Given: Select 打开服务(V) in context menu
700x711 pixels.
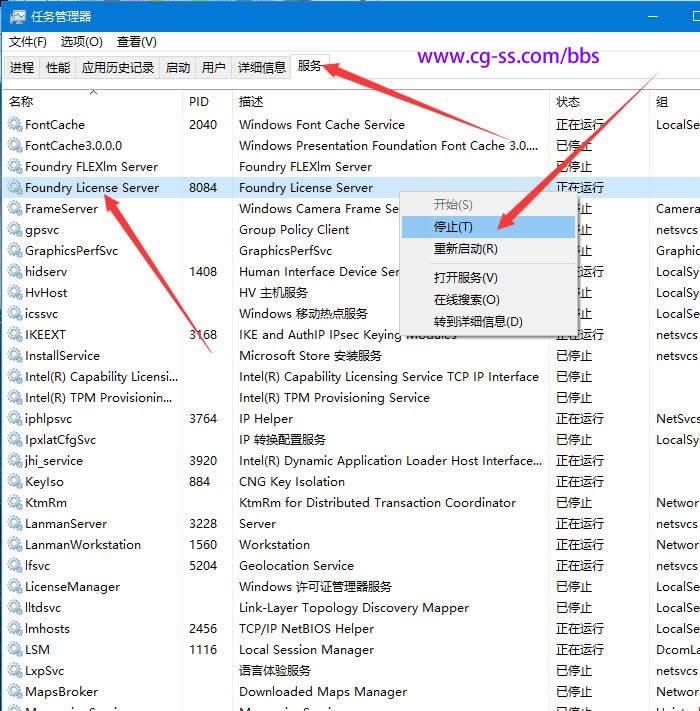Looking at the screenshot, I should pos(465,278).
